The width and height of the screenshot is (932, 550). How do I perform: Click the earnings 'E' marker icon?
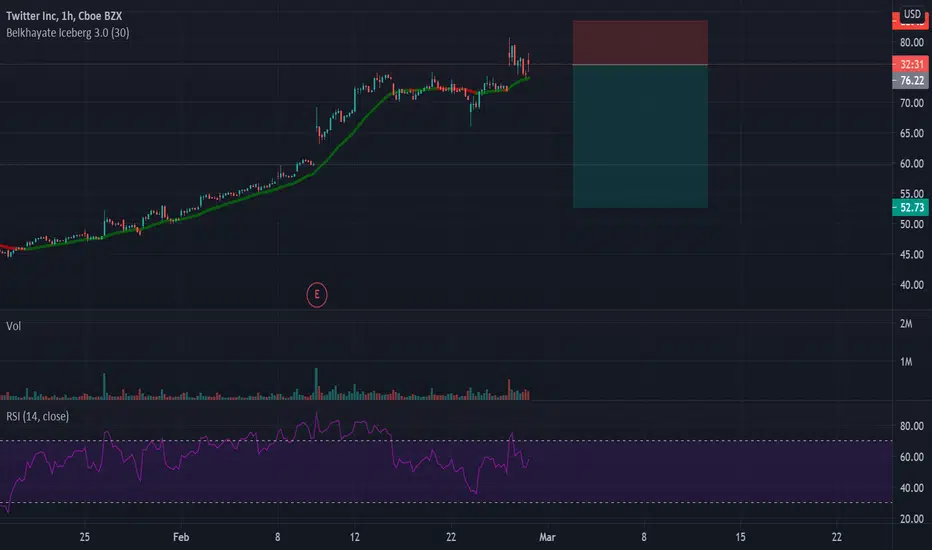[x=317, y=294]
